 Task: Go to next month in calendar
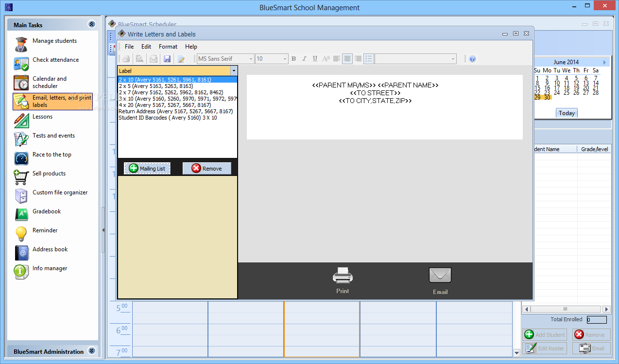[x=605, y=62]
